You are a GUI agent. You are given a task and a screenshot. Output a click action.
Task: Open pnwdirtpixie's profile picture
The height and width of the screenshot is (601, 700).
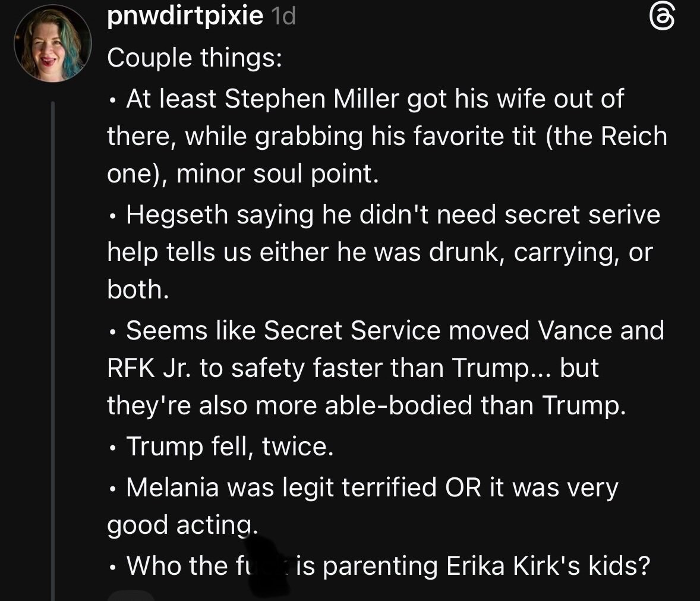(53, 46)
